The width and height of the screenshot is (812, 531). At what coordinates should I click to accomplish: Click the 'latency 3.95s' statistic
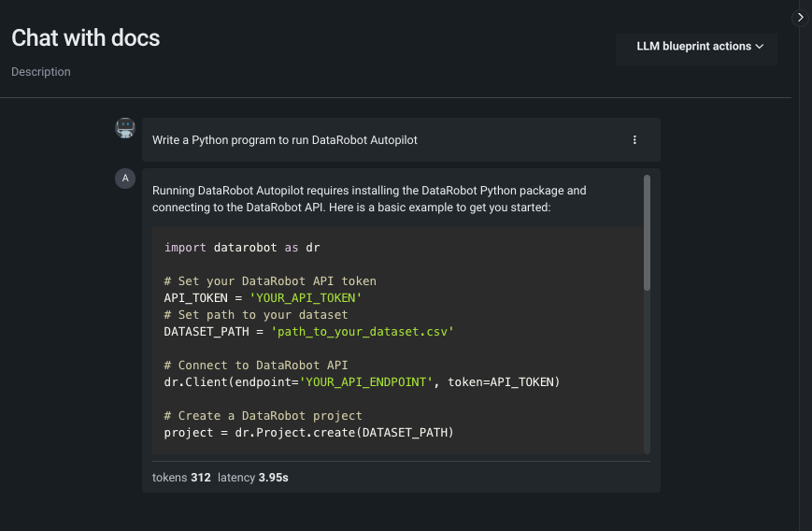point(253,478)
